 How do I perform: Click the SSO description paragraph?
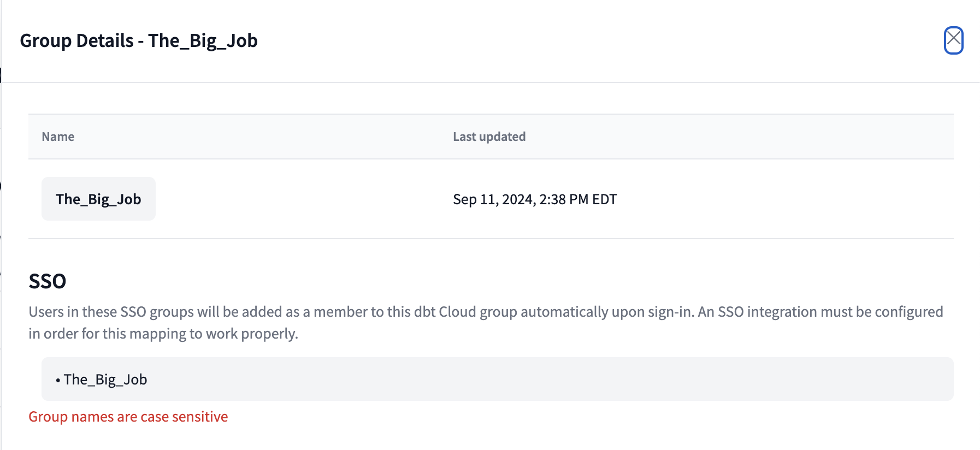(x=486, y=322)
